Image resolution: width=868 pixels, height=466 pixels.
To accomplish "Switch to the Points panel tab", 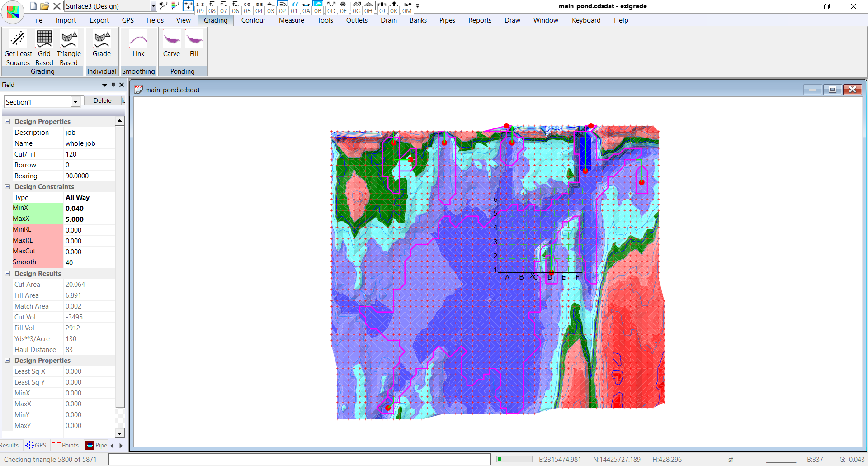I will click(x=66, y=445).
